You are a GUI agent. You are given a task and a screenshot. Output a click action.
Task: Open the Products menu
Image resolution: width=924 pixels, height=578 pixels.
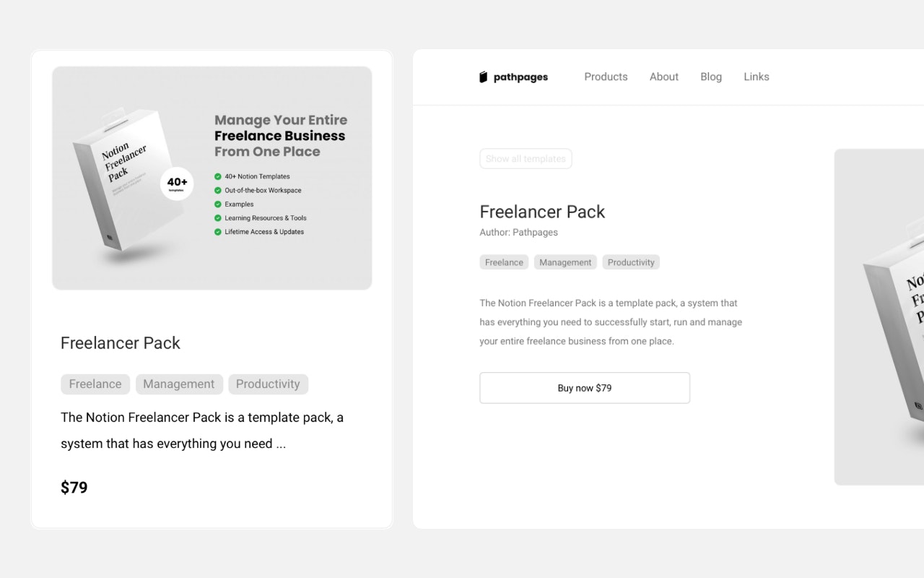point(606,77)
